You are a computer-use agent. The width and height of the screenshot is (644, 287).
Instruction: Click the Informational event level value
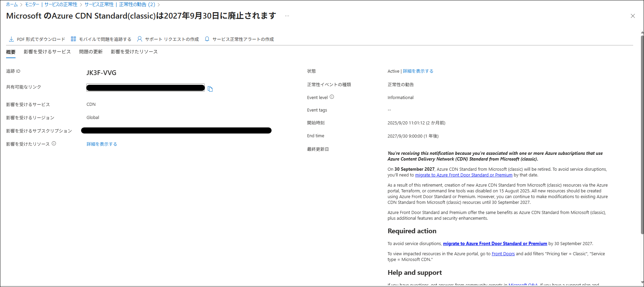(401, 98)
